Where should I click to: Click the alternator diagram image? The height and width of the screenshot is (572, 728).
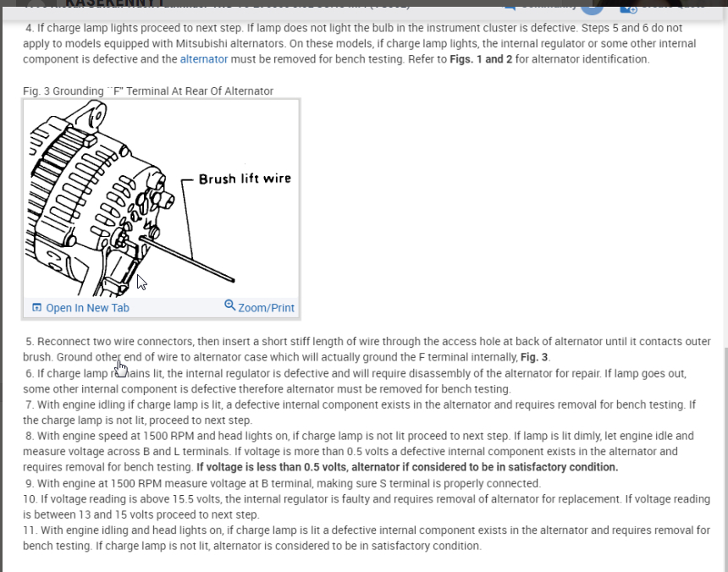click(x=161, y=199)
